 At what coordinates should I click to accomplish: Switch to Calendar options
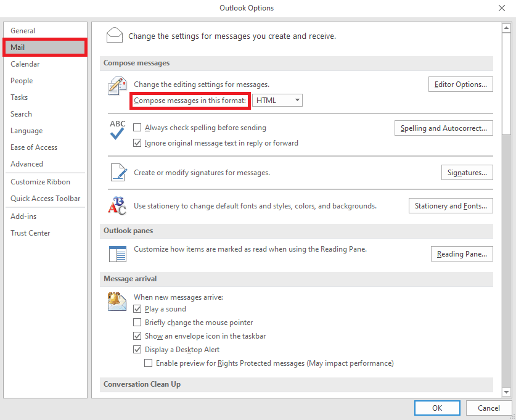[x=45, y=64]
